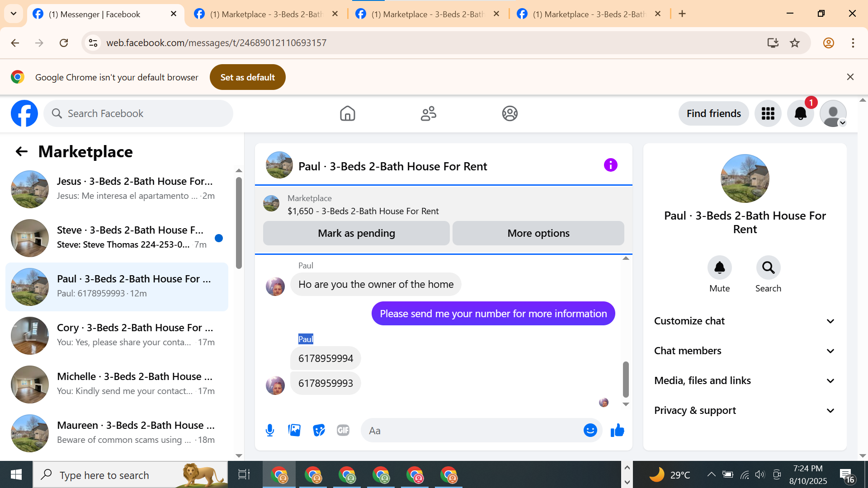The image size is (868, 488).
Task: Expand Chat members section
Action: point(745,351)
